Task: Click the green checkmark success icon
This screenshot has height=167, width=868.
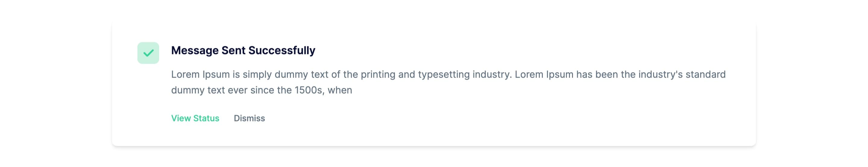Action: pyautogui.click(x=148, y=53)
